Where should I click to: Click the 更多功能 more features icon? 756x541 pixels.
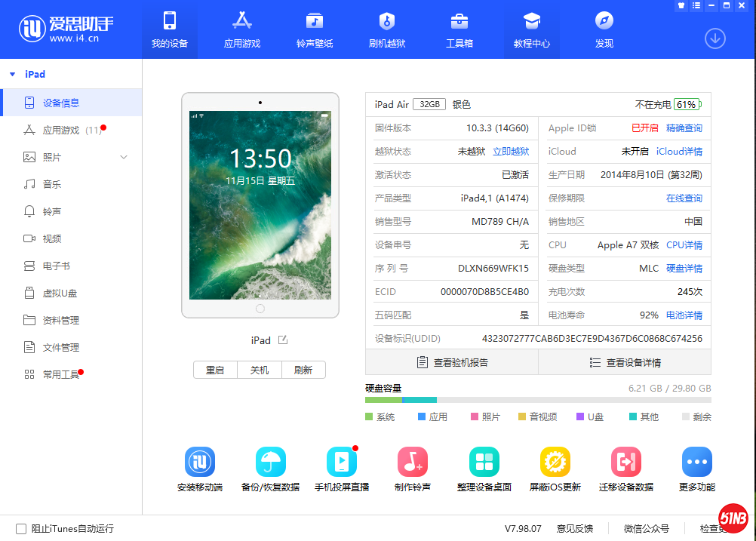click(696, 460)
